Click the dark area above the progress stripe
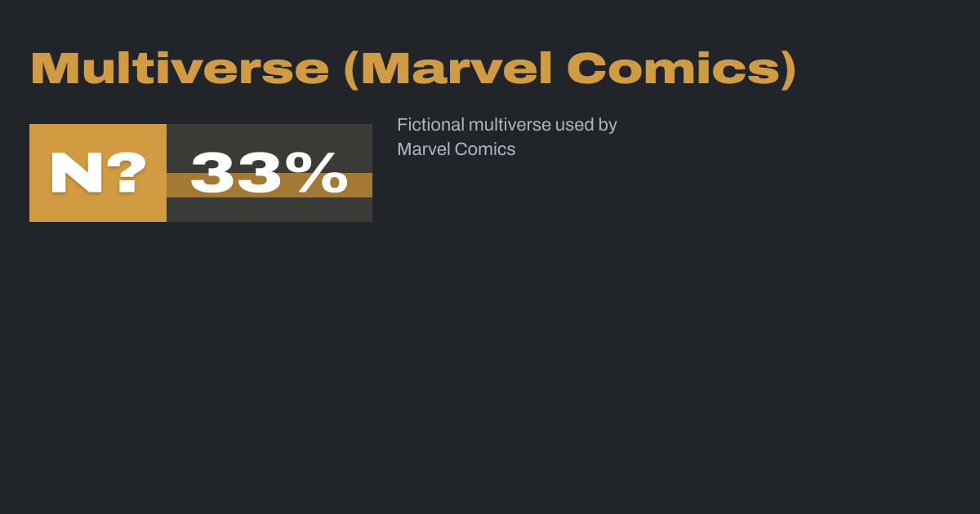The image size is (980, 514). (269, 135)
